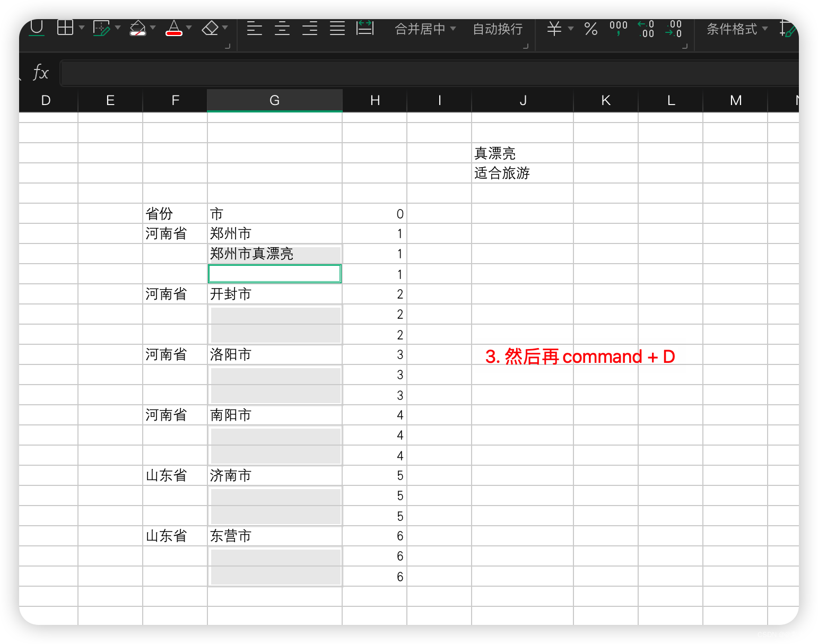Select 山东省 cell beside 东营市
The width and height of the screenshot is (818, 644).
point(175,536)
